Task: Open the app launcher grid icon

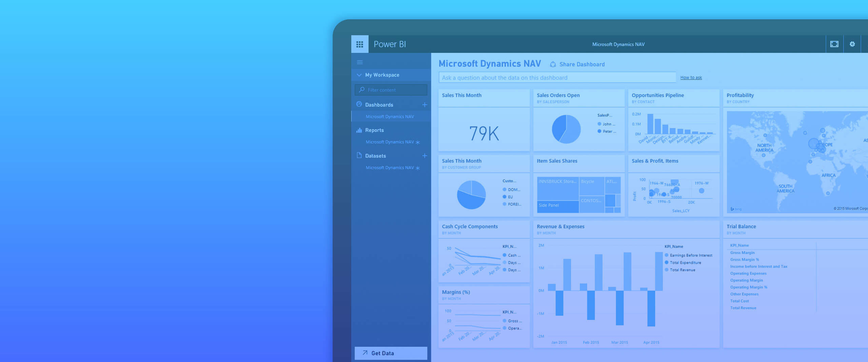Action: point(360,44)
